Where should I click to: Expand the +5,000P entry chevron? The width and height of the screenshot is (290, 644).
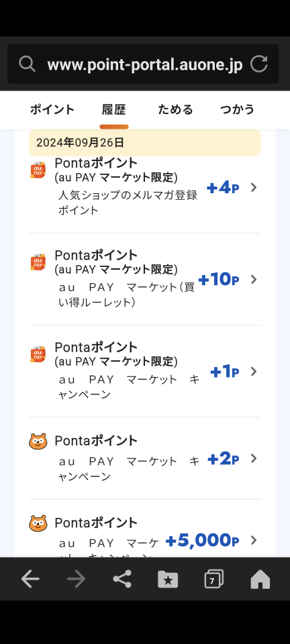[254, 540]
